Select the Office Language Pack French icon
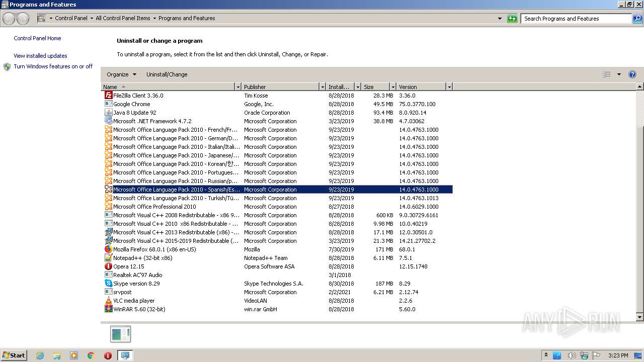644x362 pixels. click(x=108, y=130)
